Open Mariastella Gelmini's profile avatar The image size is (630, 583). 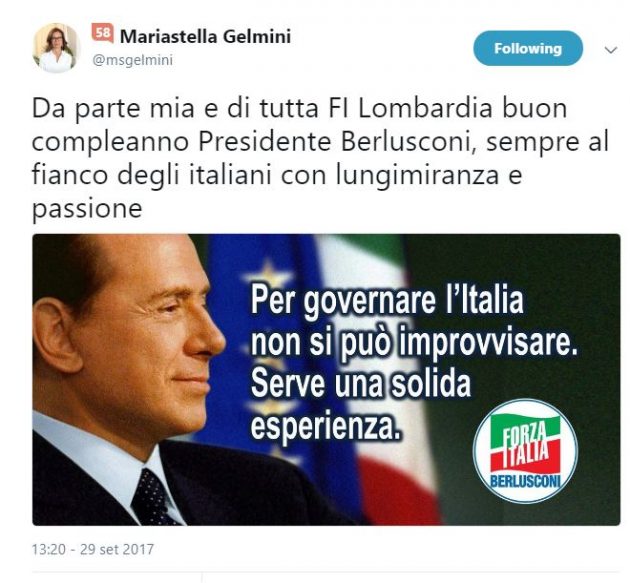[55, 48]
